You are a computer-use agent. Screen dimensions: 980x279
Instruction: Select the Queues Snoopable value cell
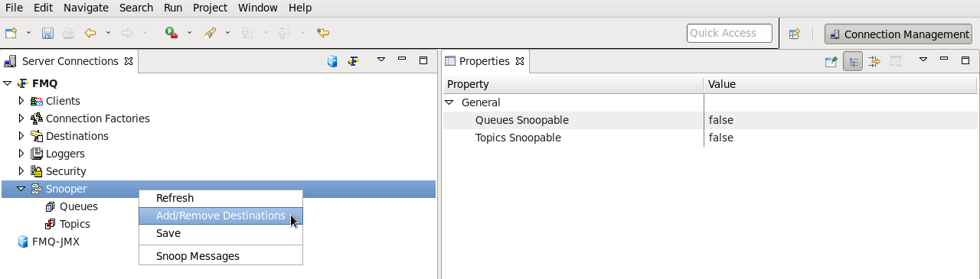click(x=841, y=120)
